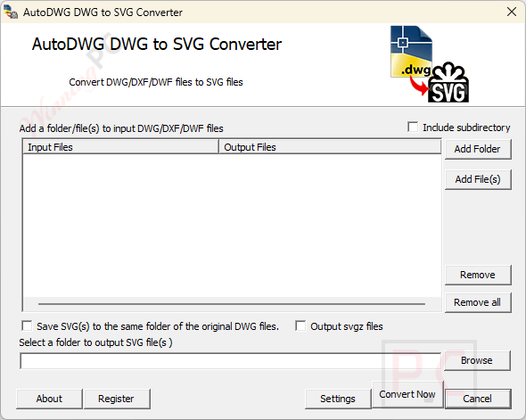Click the 'Select a folder to output SVG file(s )' label
This screenshot has height=420, width=526.
[95, 342]
